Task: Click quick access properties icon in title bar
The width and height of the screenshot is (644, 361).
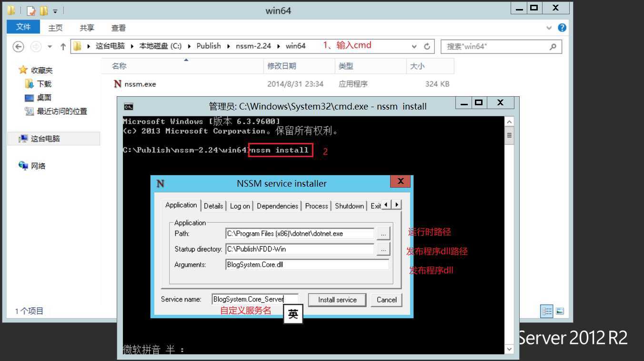Action: (x=31, y=10)
